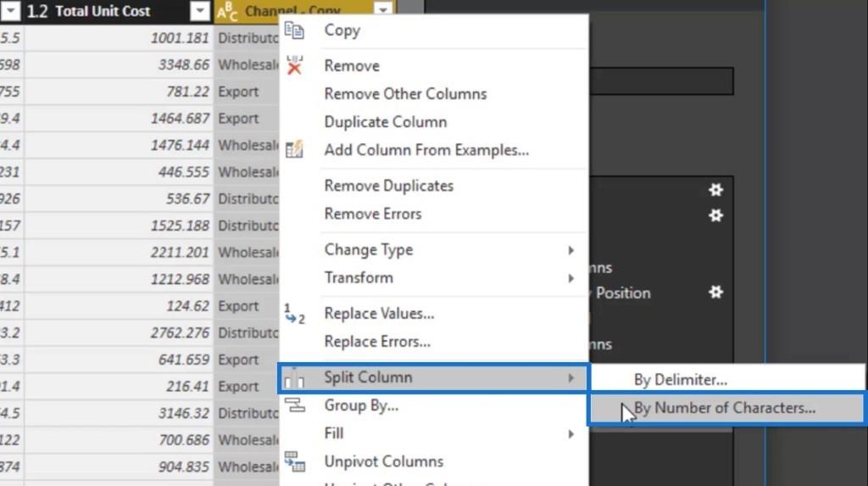Click Export cell beside 124.62
The image size is (868, 486).
247,306
